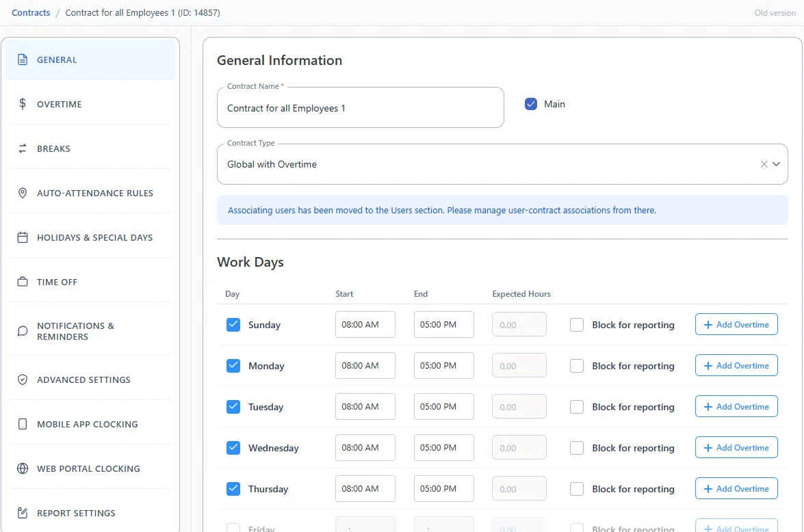Viewport: 804px width, 532px height.
Task: Add Overtime for Monday
Action: pyautogui.click(x=736, y=365)
